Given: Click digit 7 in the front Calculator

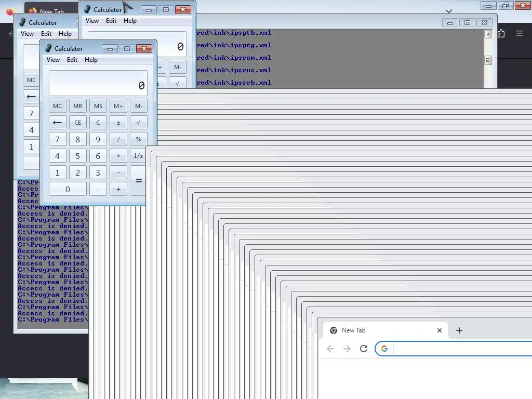Looking at the screenshot, I should click(x=57, y=139).
